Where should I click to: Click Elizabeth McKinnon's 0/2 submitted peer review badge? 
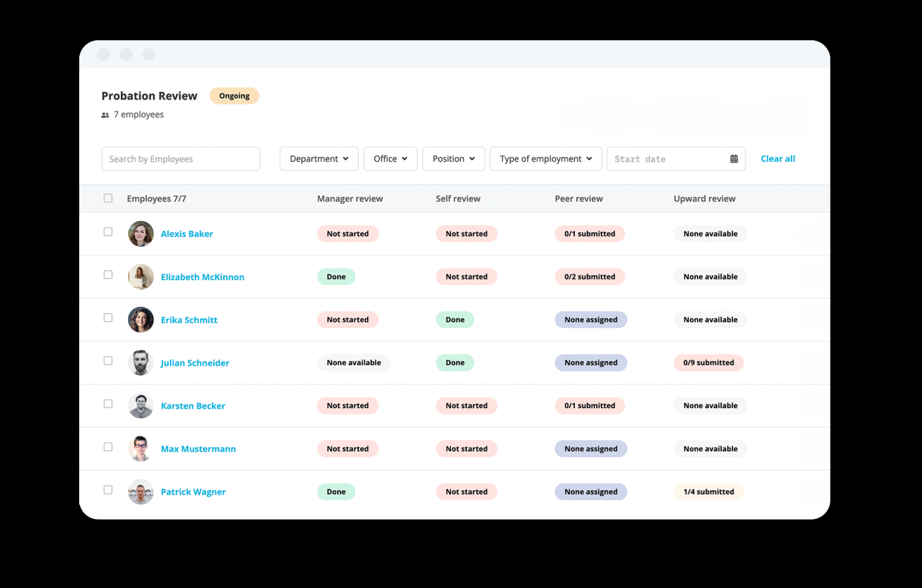pos(589,276)
